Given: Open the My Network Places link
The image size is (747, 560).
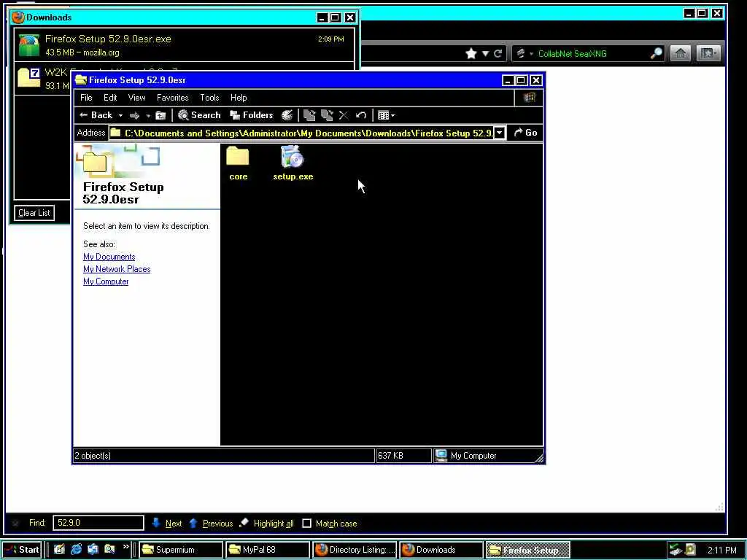Looking at the screenshot, I should point(117,269).
